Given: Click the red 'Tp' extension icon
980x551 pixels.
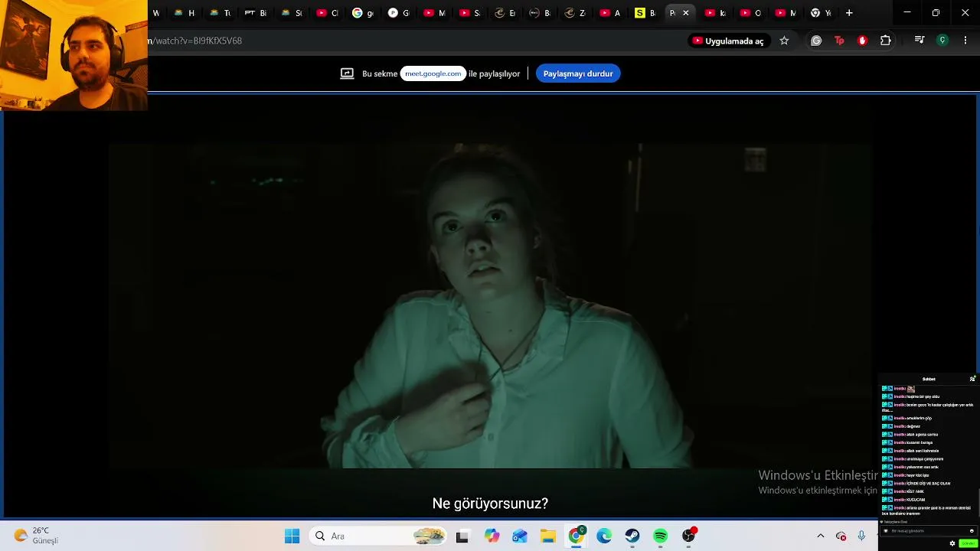Looking at the screenshot, I should point(839,41).
